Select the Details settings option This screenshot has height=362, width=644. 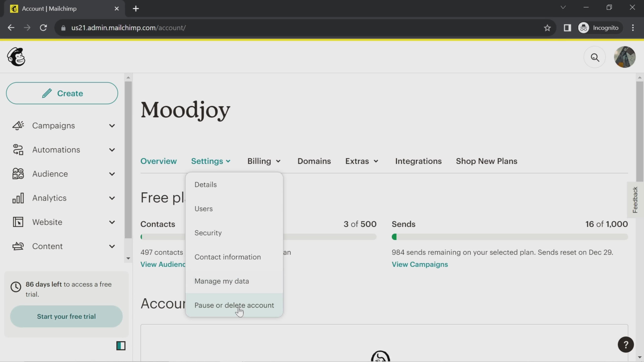coord(206,184)
